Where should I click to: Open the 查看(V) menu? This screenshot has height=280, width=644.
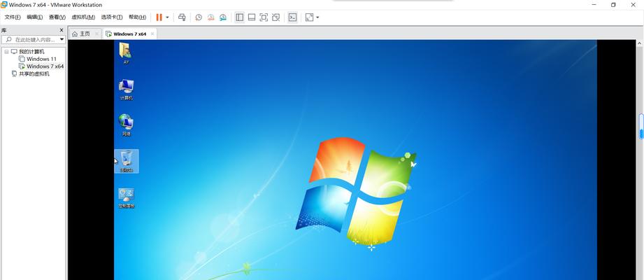pos(57,17)
